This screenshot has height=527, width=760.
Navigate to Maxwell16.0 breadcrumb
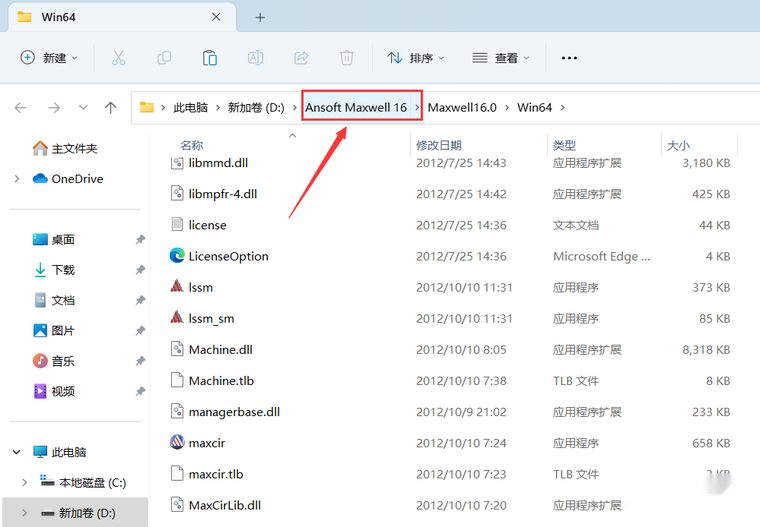(462, 108)
